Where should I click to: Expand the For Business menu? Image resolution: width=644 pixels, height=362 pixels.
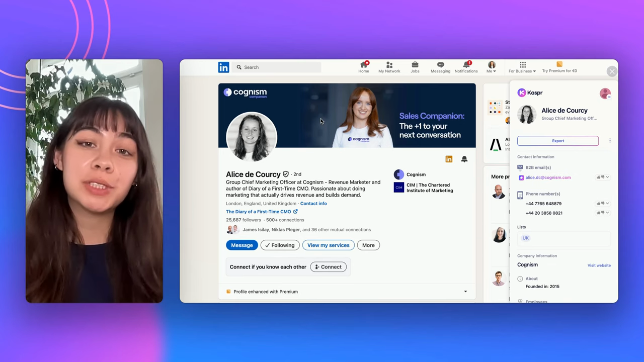[x=522, y=67]
